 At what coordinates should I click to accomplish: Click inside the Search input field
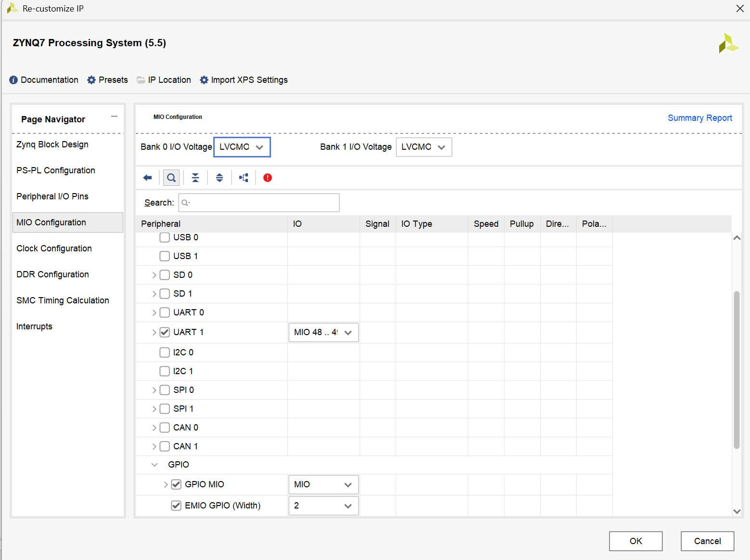point(259,203)
